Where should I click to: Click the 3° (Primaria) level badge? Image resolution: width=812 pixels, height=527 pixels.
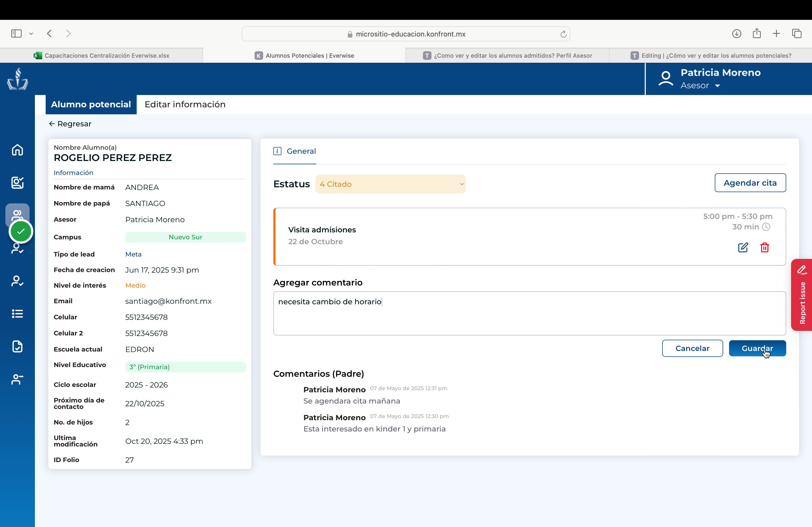click(x=185, y=367)
